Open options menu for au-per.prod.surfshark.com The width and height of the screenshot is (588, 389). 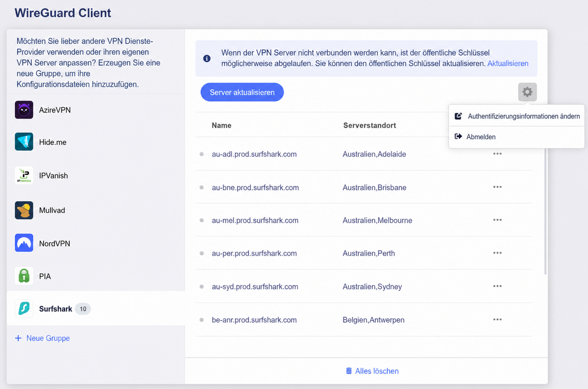(497, 253)
